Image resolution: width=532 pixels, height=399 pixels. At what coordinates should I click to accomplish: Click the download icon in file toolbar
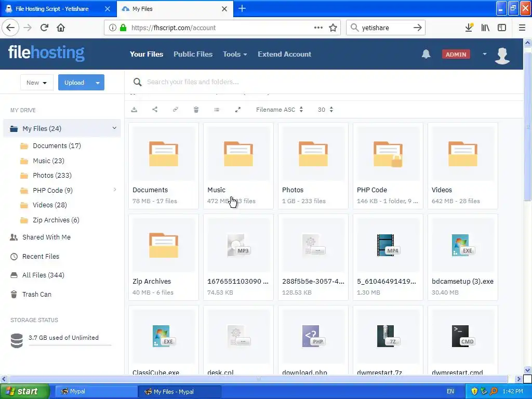[x=134, y=110]
